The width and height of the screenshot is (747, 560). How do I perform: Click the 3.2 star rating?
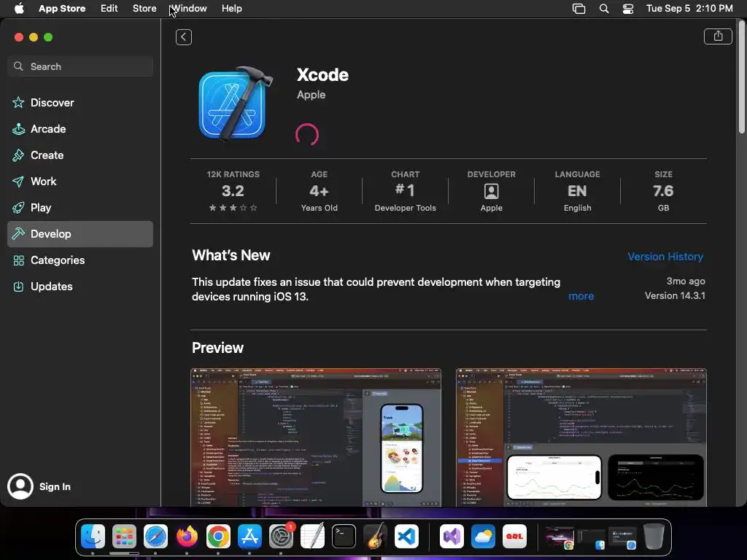tap(233, 191)
